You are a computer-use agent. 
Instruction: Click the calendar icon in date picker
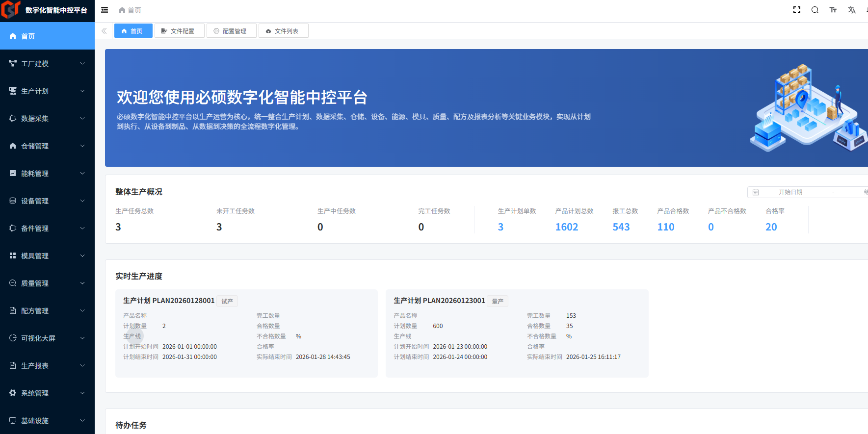click(756, 192)
